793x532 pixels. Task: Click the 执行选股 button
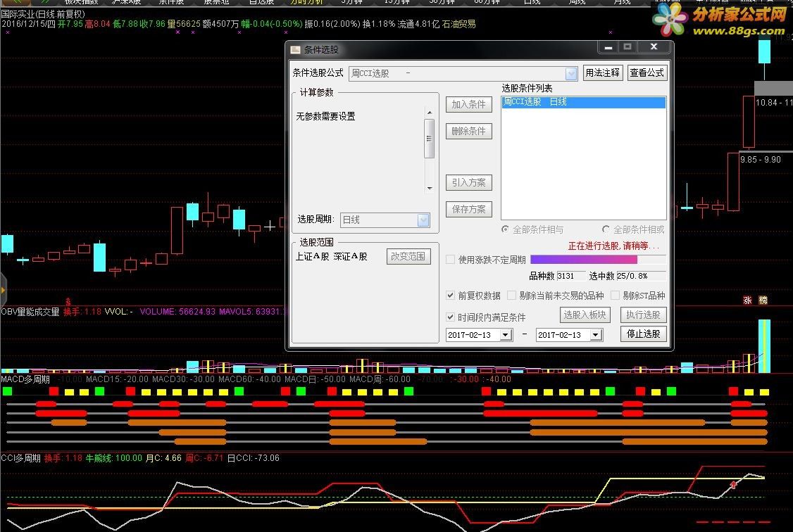pyautogui.click(x=643, y=315)
